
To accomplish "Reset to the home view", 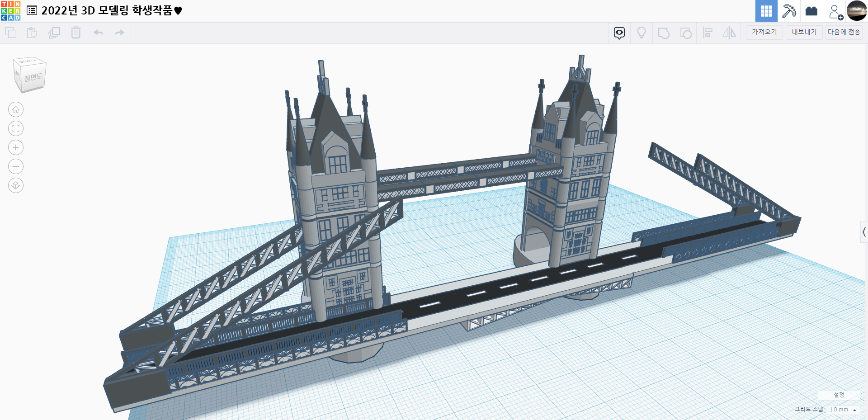I will click(x=16, y=109).
